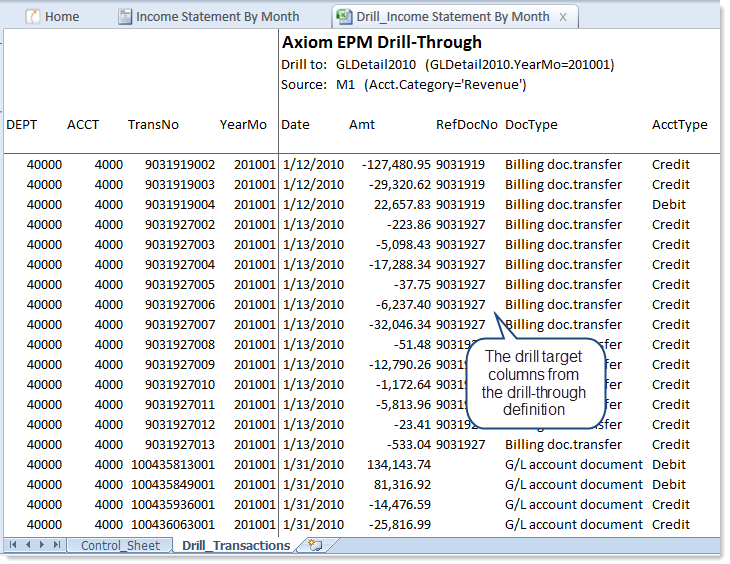Click the Debit cell for transaction 100435849001
Image resolution: width=730 pixels, height=564 pixels.
point(669,485)
